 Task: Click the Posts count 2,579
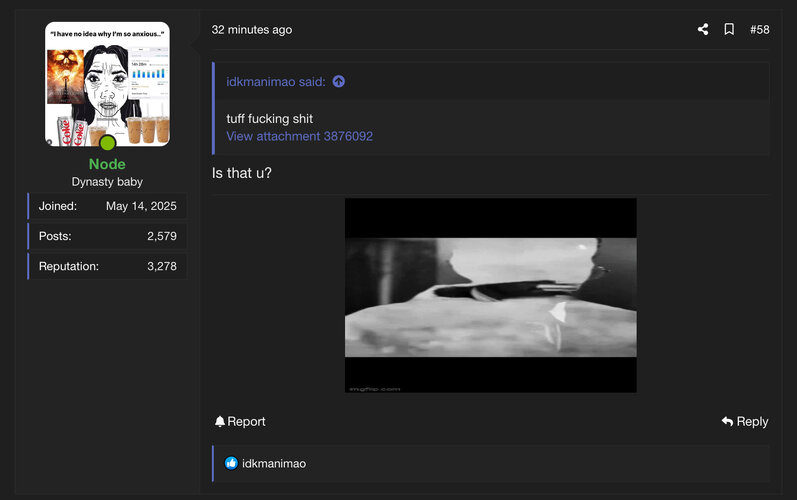click(162, 236)
